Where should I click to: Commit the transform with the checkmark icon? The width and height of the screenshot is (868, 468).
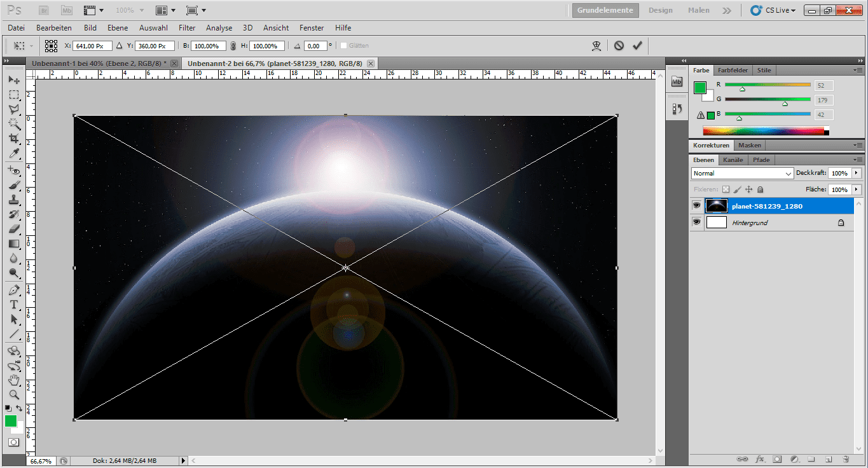point(637,46)
